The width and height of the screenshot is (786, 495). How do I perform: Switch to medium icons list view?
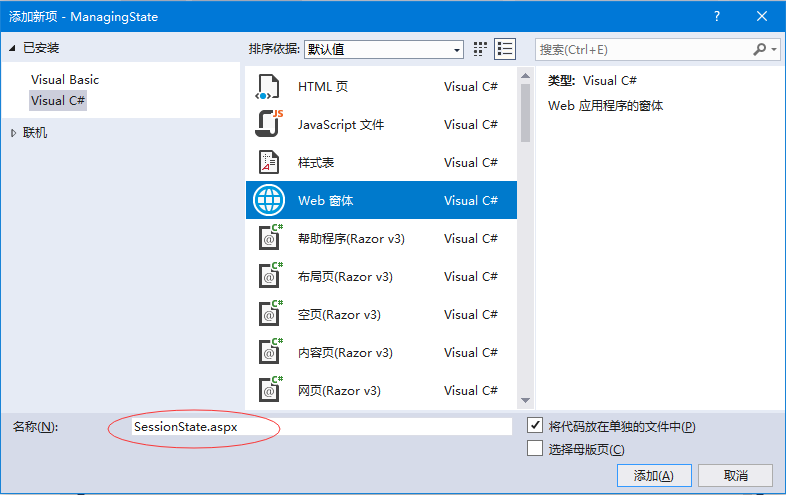pos(505,49)
